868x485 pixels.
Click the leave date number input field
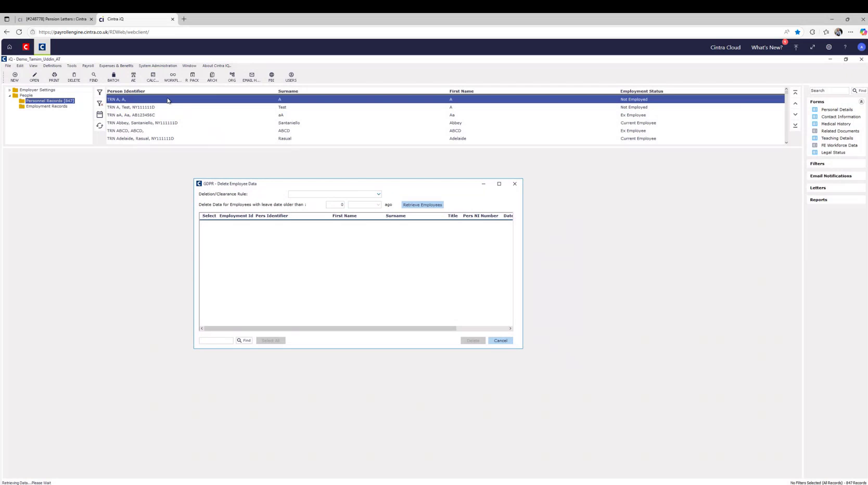click(335, 205)
